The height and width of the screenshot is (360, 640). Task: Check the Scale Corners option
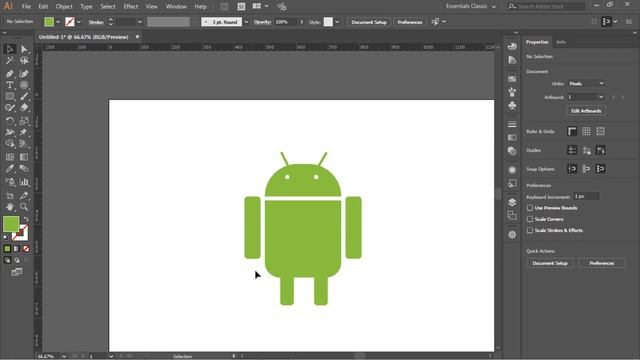[x=530, y=219]
